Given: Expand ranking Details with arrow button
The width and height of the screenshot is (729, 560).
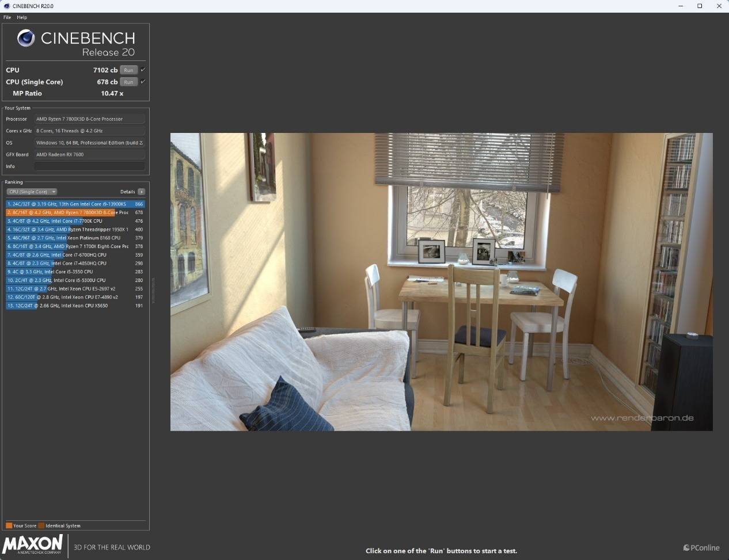Looking at the screenshot, I should click(x=142, y=192).
